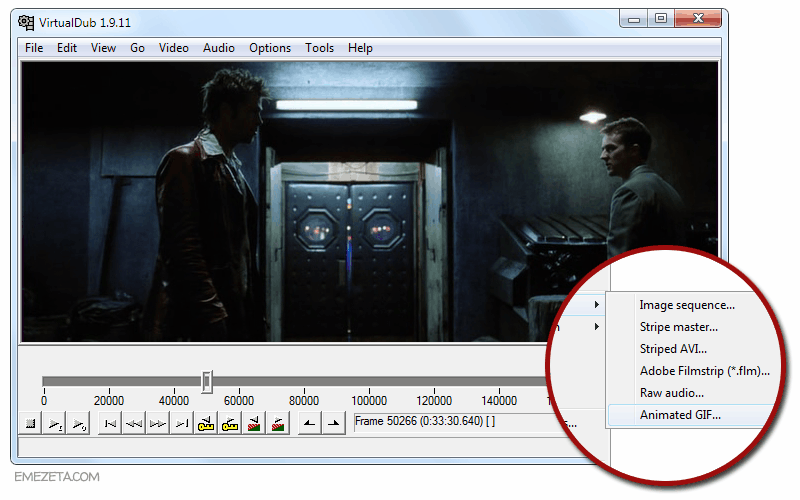Image resolution: width=800 pixels, height=500 pixels.
Task: Maximize the VirtualDub window
Action: point(661,19)
